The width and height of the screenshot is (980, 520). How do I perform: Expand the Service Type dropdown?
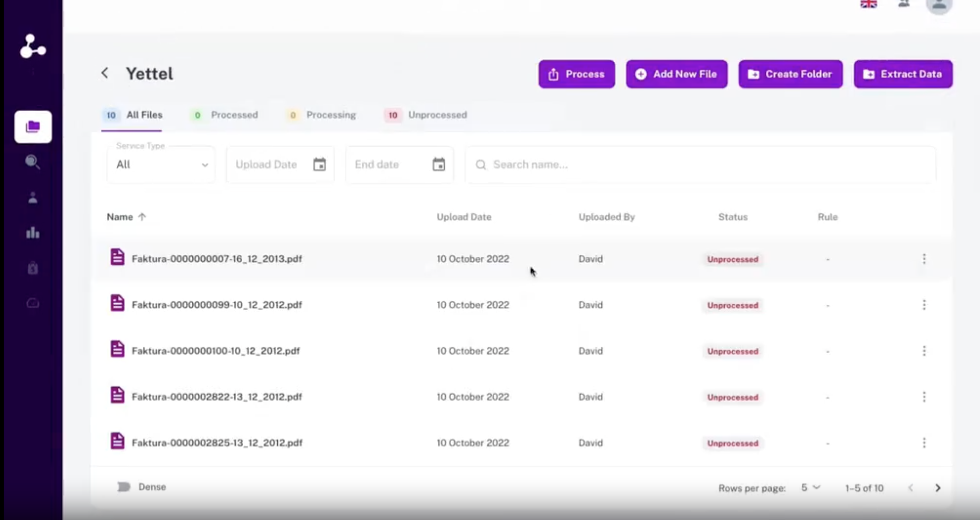click(x=161, y=165)
